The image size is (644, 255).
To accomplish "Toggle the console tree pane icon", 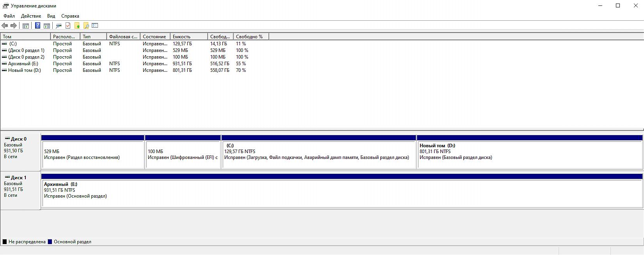I will (x=26, y=26).
